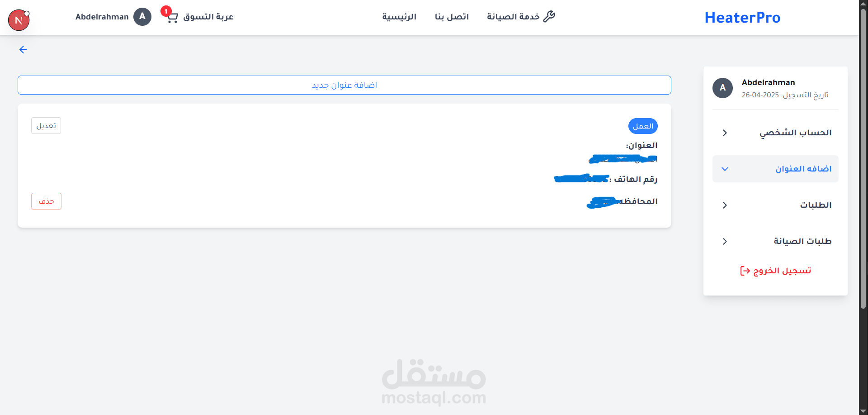Click the تعديل edit button
The width and height of the screenshot is (868, 415).
tap(46, 125)
